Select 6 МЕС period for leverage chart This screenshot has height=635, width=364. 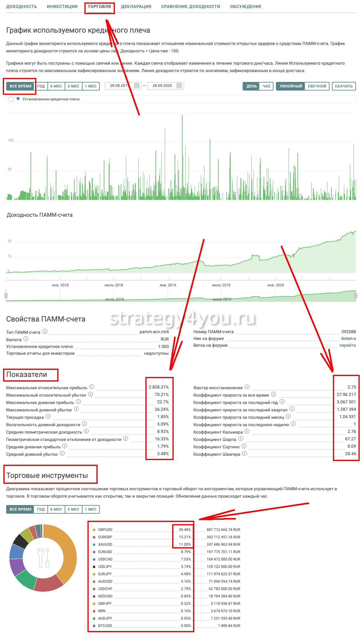point(56,86)
